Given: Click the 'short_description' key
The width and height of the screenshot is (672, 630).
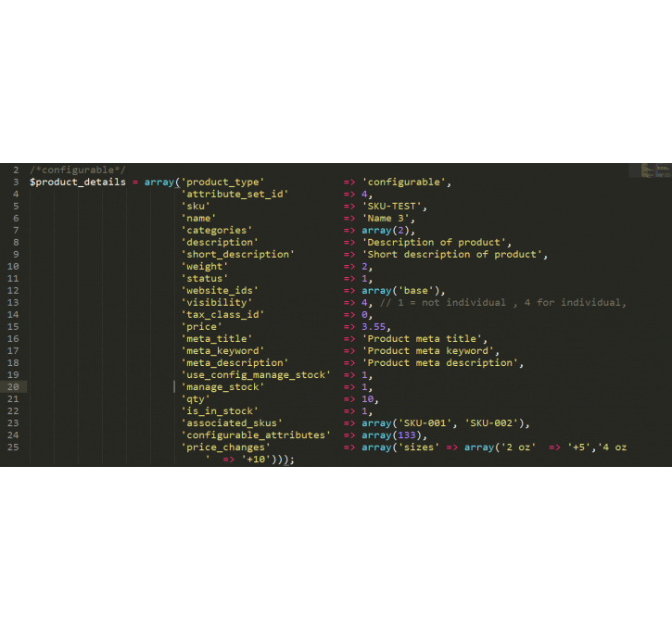Looking at the screenshot, I should 238,254.
